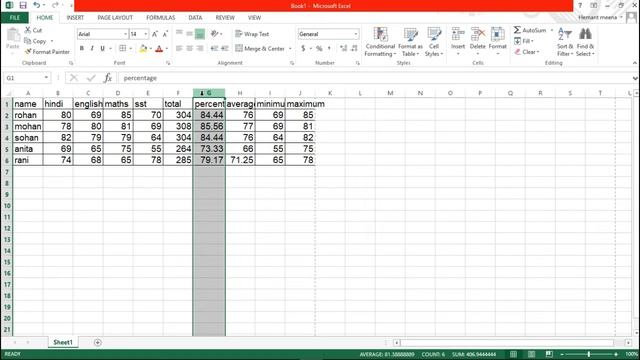Open the Name Box G1 dropdown

[46, 78]
